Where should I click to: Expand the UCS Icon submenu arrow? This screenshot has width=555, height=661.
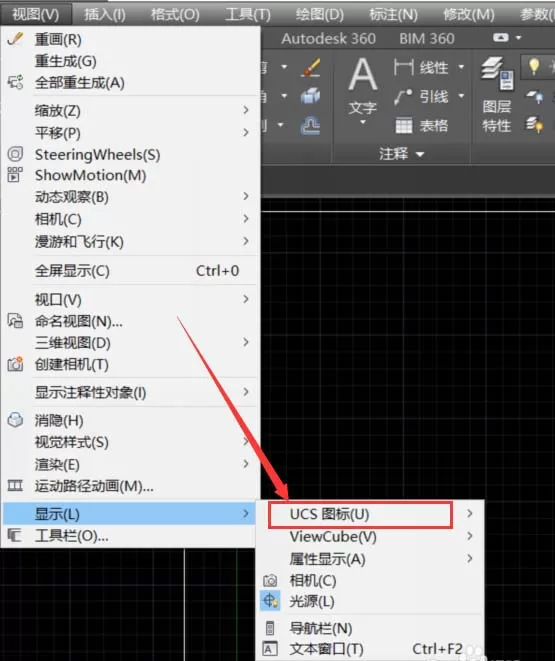click(x=470, y=513)
